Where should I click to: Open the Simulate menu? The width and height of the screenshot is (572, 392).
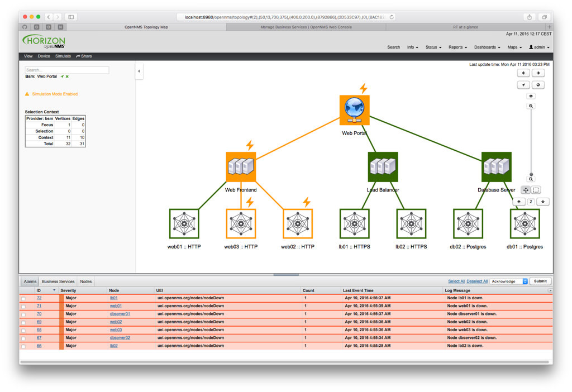pyautogui.click(x=63, y=56)
